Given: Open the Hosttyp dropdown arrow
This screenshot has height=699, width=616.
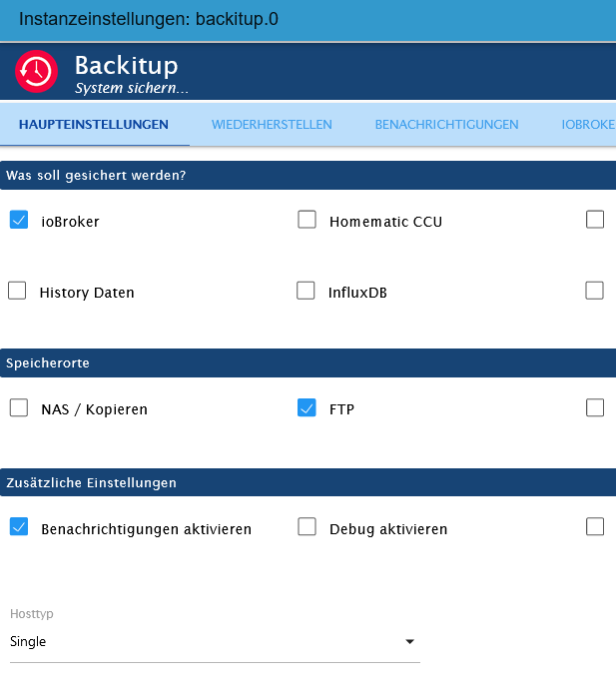Looking at the screenshot, I should click(408, 642).
